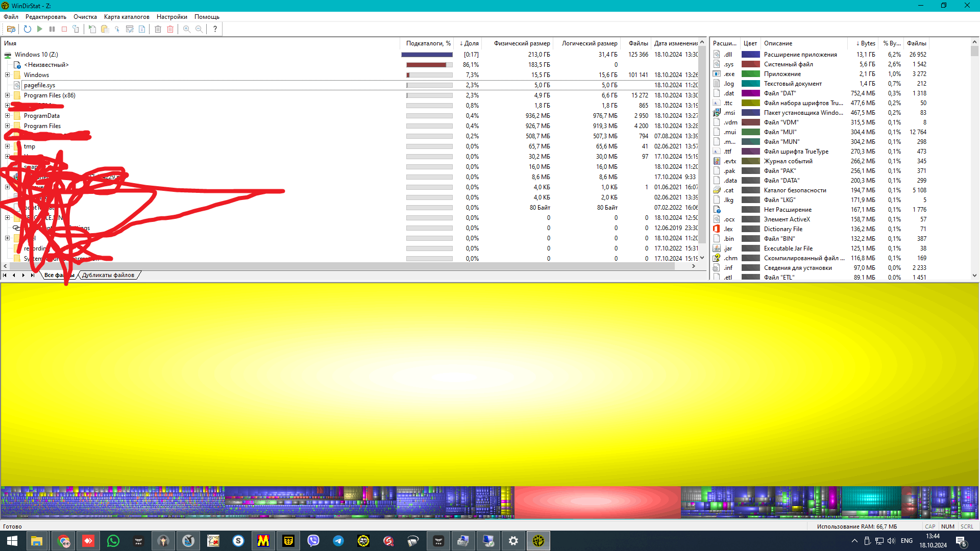Expand the Program Files (x86) node

(x=8, y=95)
